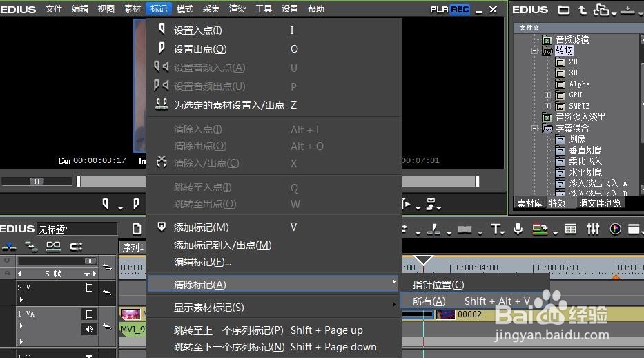This screenshot has width=644, height=358.
Task: Open the audio mixer icon
Action: (x=593, y=229)
